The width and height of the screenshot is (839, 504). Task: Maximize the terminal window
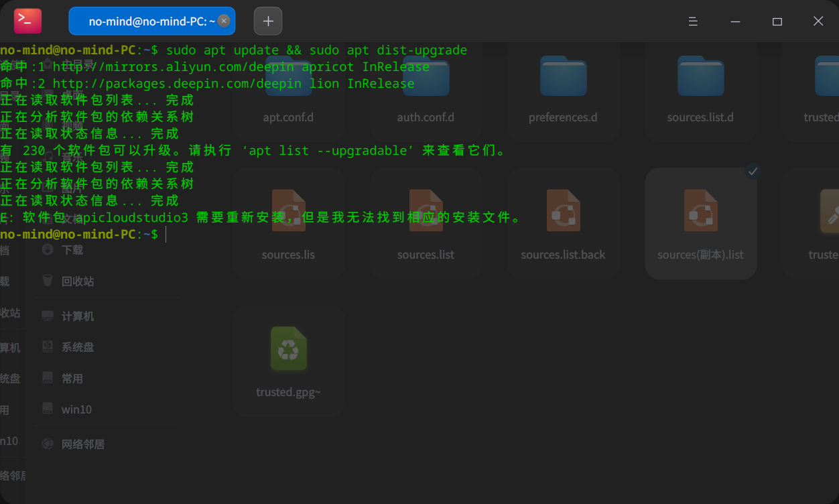click(777, 21)
